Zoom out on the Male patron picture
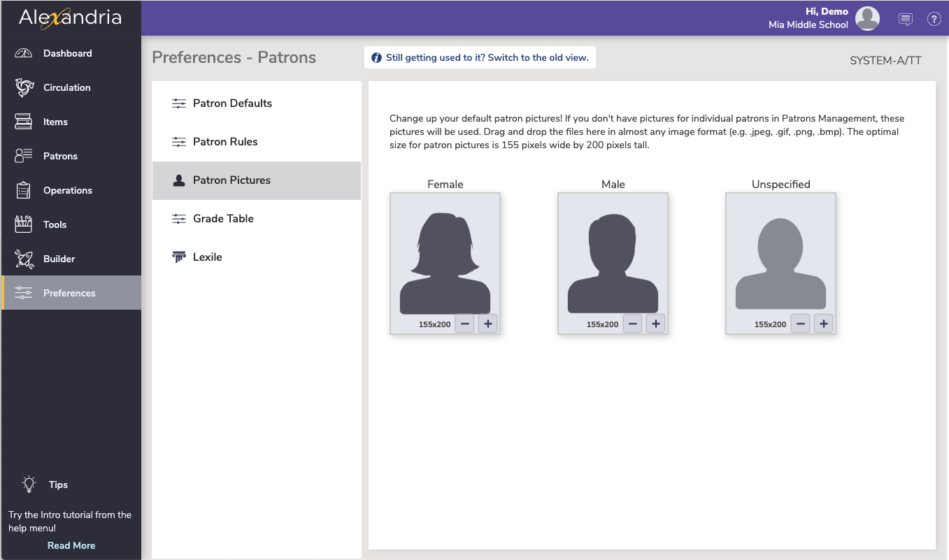This screenshot has height=560, width=949. click(633, 323)
